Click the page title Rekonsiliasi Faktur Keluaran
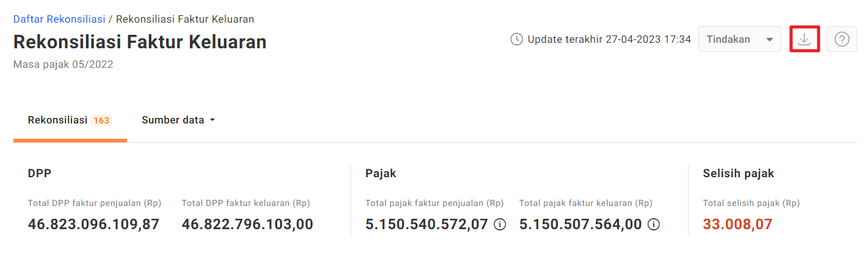The height and width of the screenshot is (253, 868). pyautogui.click(x=140, y=42)
